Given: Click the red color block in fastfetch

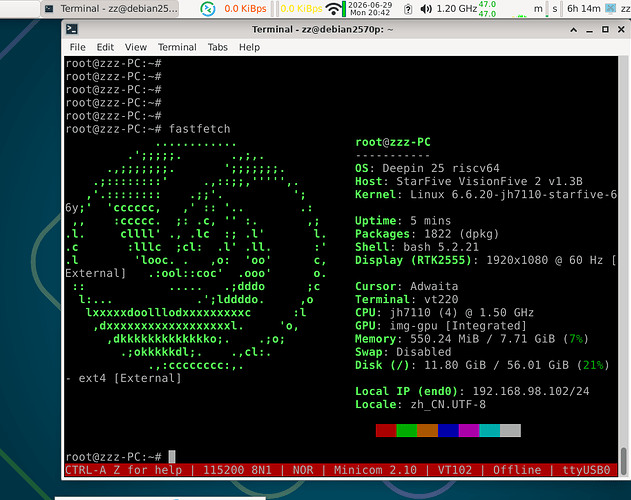Looking at the screenshot, I should click(x=386, y=430).
